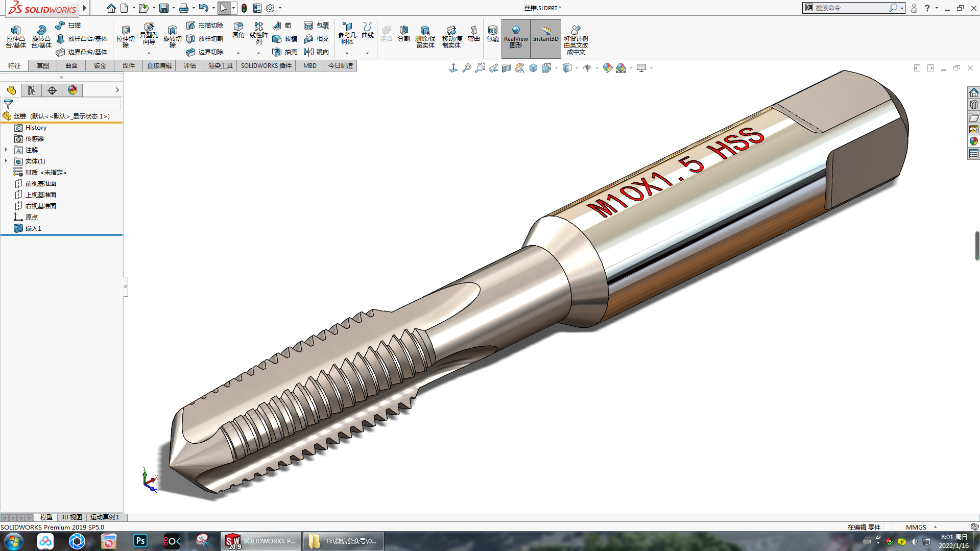980x551 pixels.
Task: Switch to the 评估 evaluate tab
Action: click(x=190, y=65)
